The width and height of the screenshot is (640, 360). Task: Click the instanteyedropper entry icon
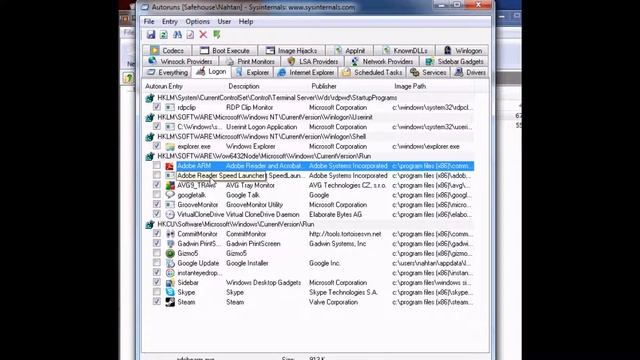pos(170,273)
